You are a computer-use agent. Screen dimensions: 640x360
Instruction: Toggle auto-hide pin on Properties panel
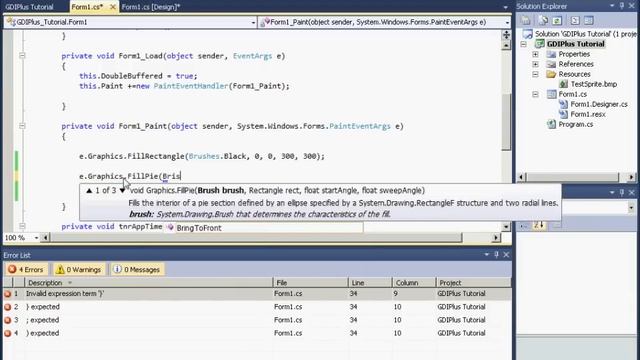[x=622, y=192]
